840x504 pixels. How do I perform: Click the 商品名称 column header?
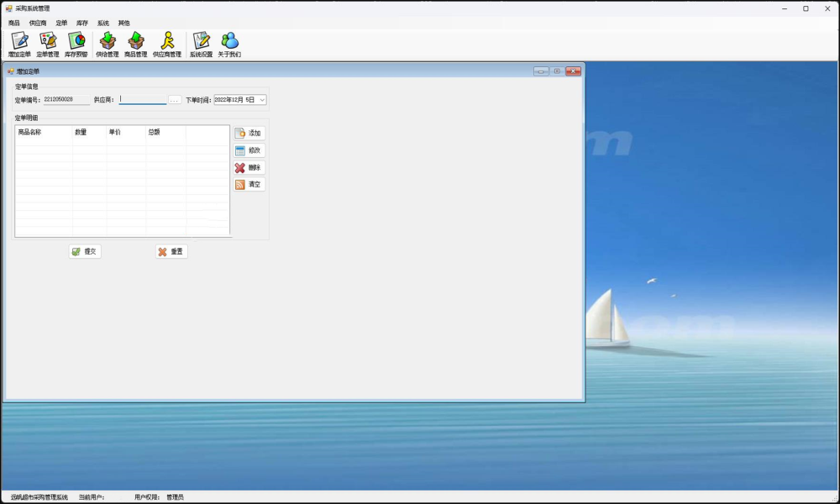pyautogui.click(x=44, y=132)
